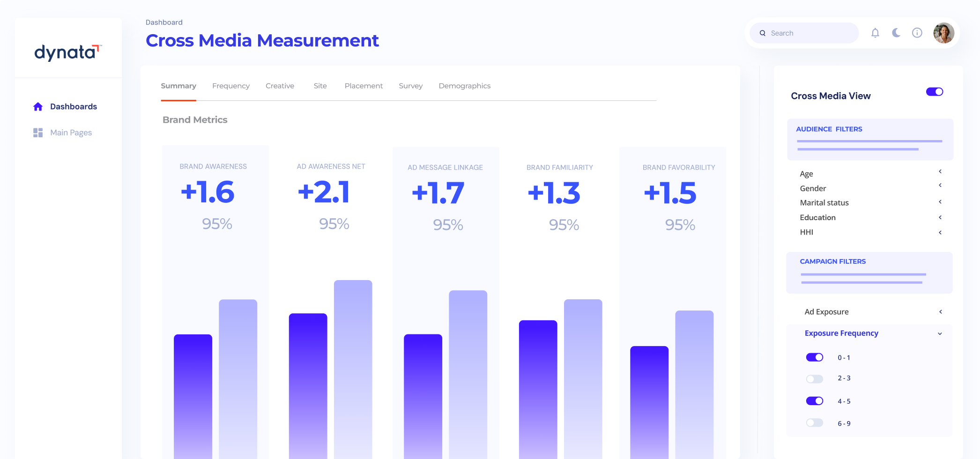980x459 pixels.
Task: Click the dark bar in Brand Favorability chart
Action: [x=649, y=402]
